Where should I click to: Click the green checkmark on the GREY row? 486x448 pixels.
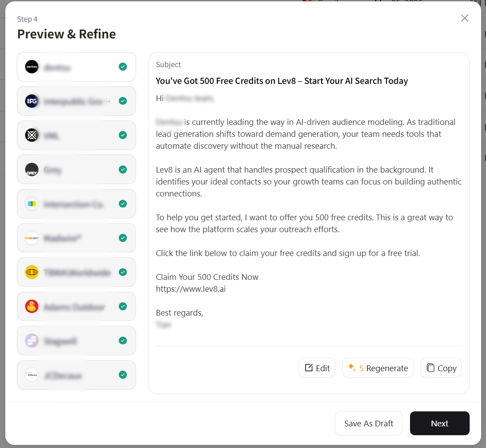[x=123, y=169]
